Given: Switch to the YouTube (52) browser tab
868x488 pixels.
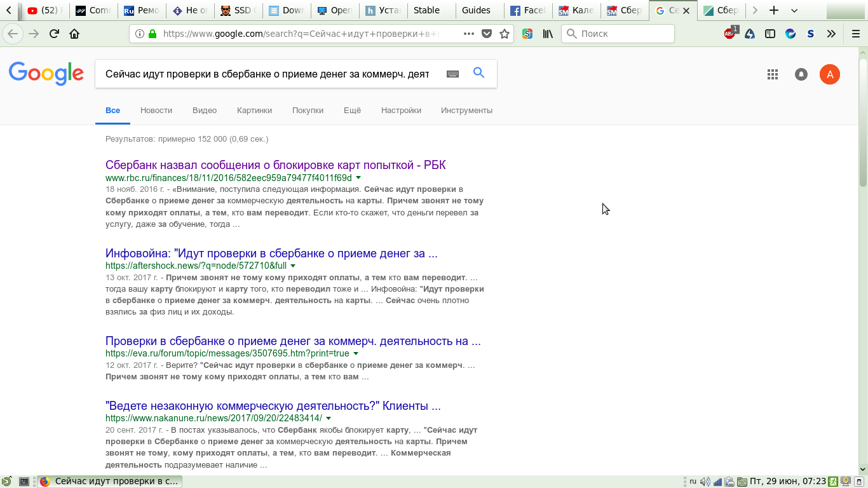Looking at the screenshot, I should [x=44, y=10].
